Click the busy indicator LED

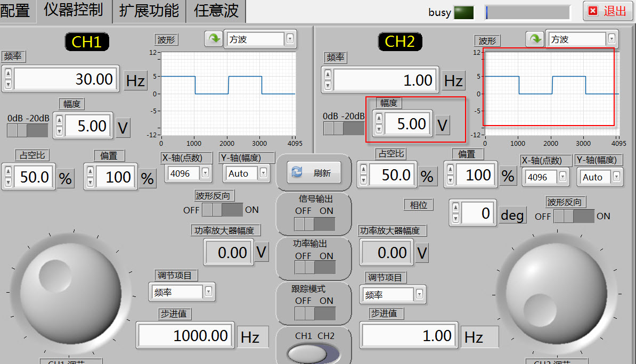[463, 12]
